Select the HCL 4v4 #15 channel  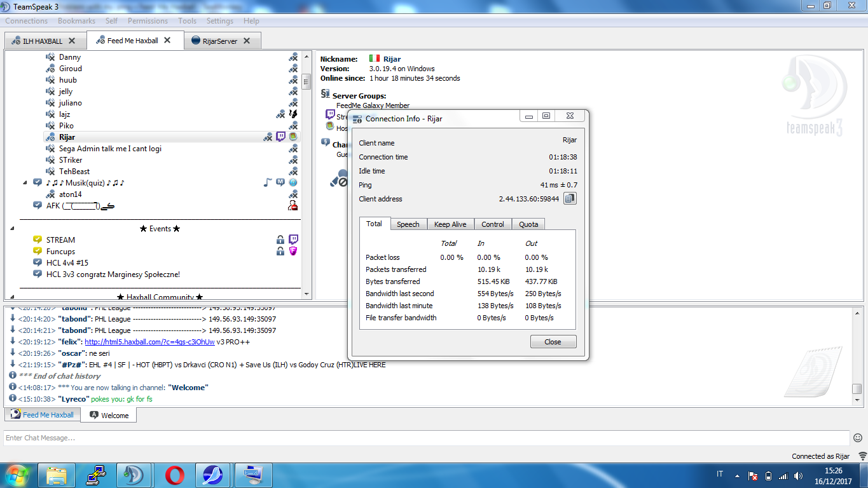[x=67, y=262]
